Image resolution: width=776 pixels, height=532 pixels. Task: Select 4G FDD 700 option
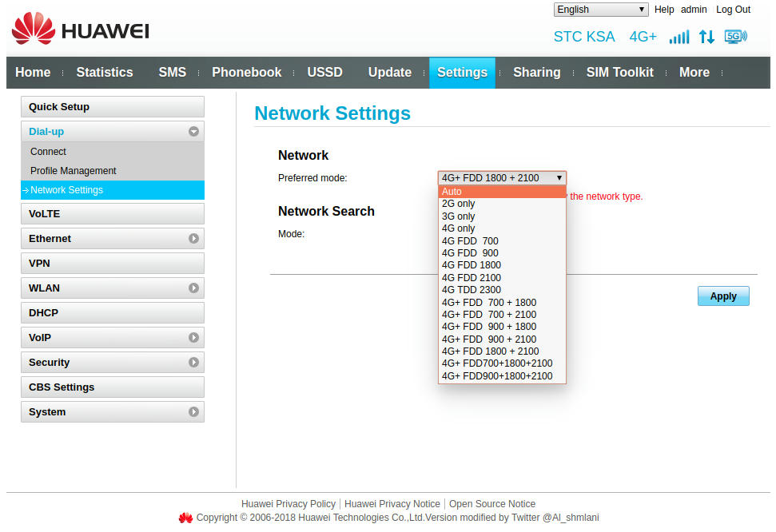(x=502, y=241)
